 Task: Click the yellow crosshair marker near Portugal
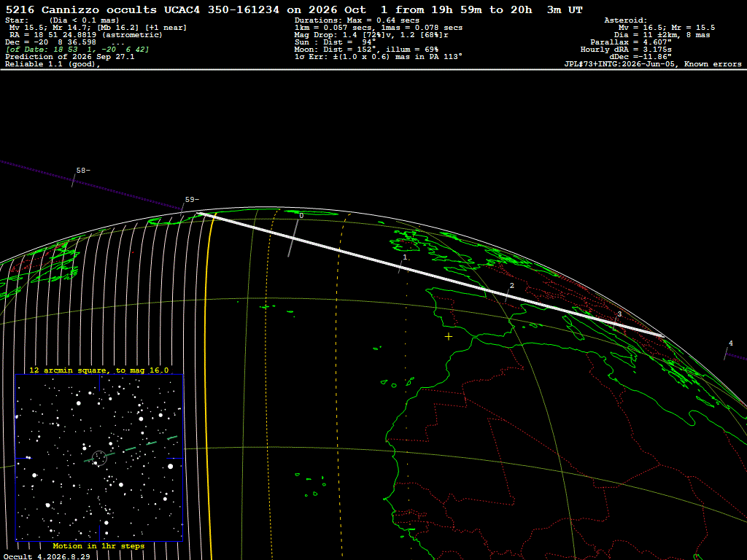pos(449,337)
